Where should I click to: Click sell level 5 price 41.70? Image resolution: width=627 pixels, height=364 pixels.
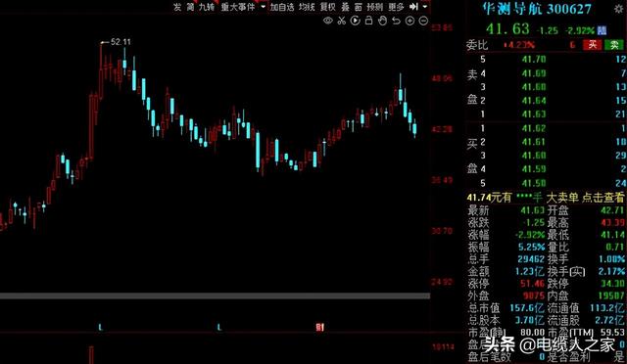[534, 60]
